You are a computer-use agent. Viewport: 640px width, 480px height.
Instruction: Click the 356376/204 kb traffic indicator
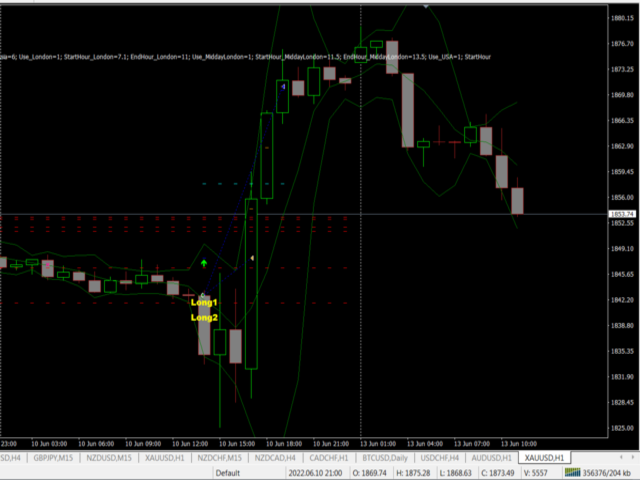[x=610, y=472]
